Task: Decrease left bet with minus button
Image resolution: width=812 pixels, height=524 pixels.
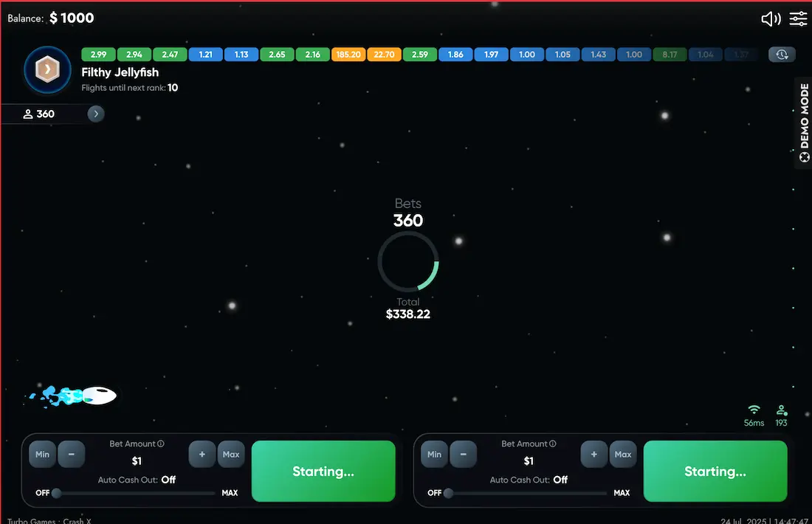Action: (72, 454)
